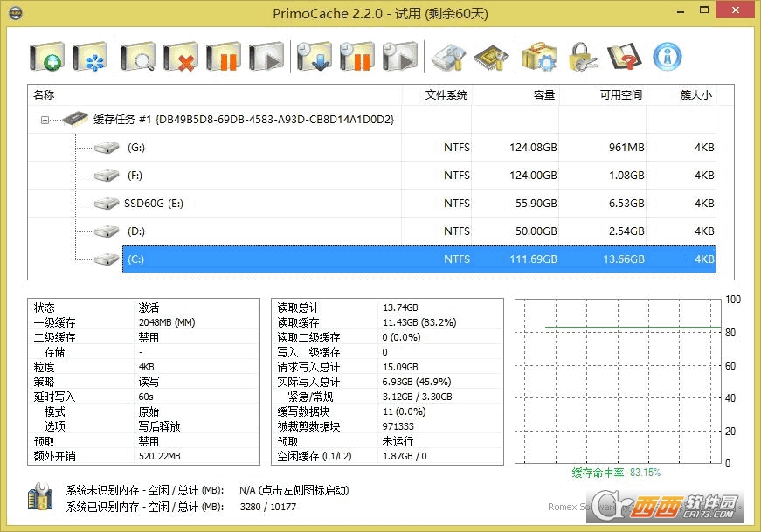
Task: Click the 空闲缓存 1.87GB / 0 row
Action: point(387,456)
